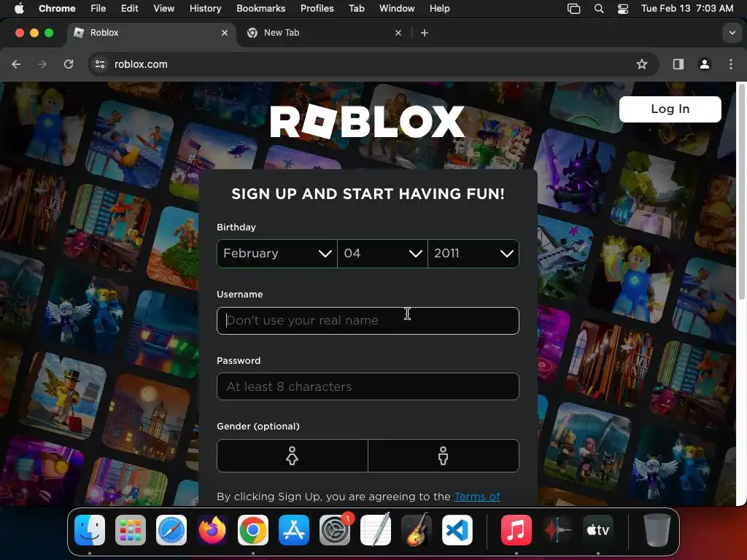Screen dimensions: 747x560
Task: View site information icon in address bar
Action: pos(99,64)
